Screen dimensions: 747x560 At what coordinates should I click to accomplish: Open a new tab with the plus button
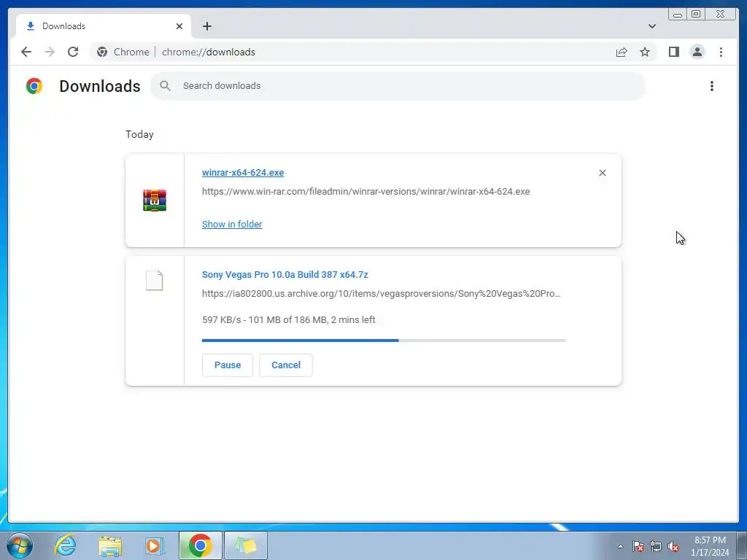coord(206,26)
